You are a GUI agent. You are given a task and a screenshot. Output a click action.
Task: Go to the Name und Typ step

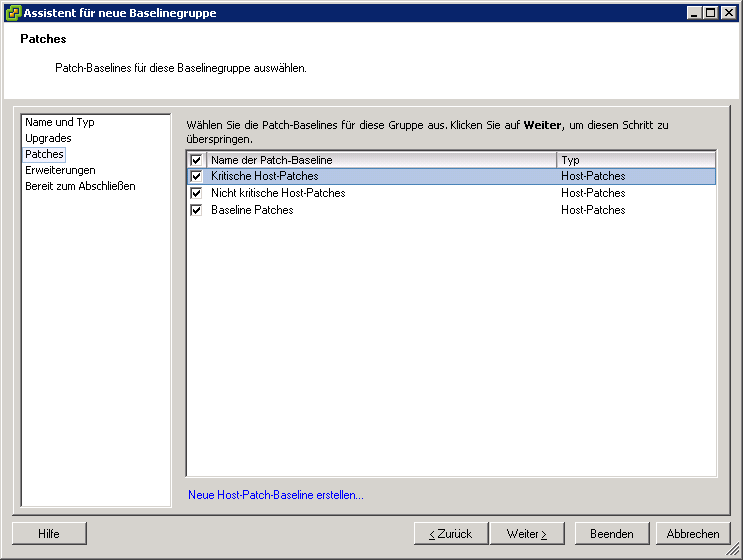pyautogui.click(x=59, y=122)
